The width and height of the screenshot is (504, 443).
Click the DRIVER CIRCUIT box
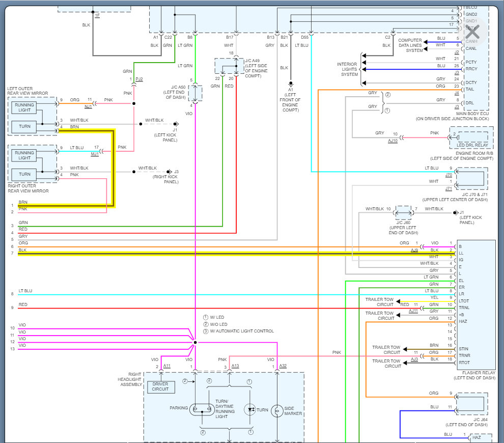(161, 387)
